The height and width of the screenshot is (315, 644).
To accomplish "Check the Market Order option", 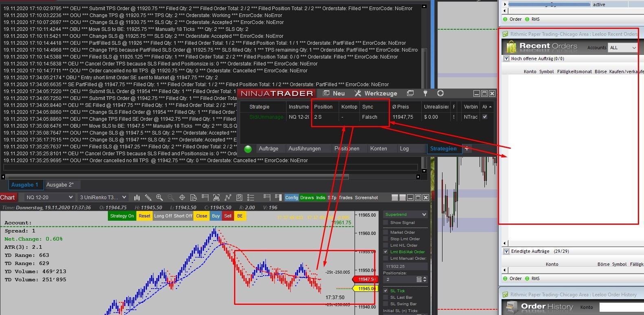I will click(386, 232).
